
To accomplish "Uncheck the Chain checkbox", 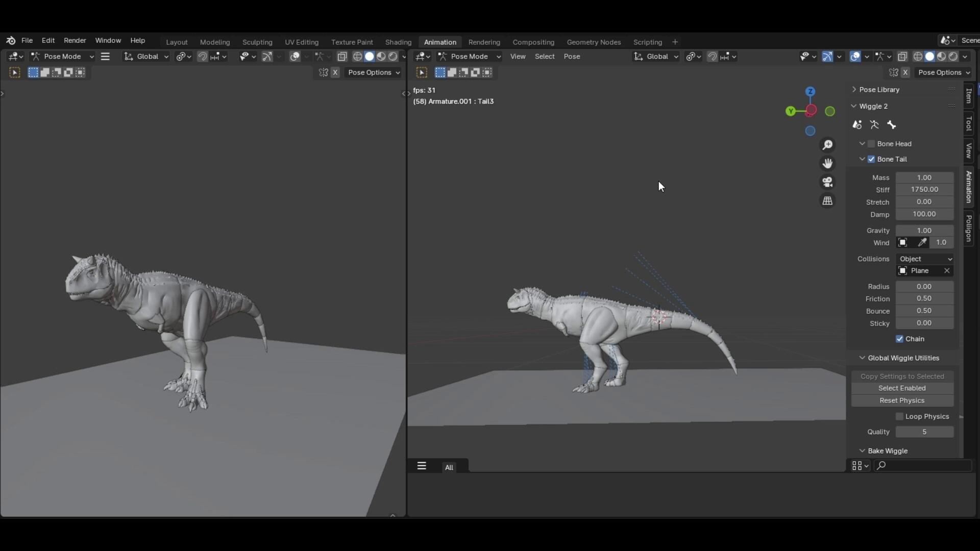I will tap(899, 339).
